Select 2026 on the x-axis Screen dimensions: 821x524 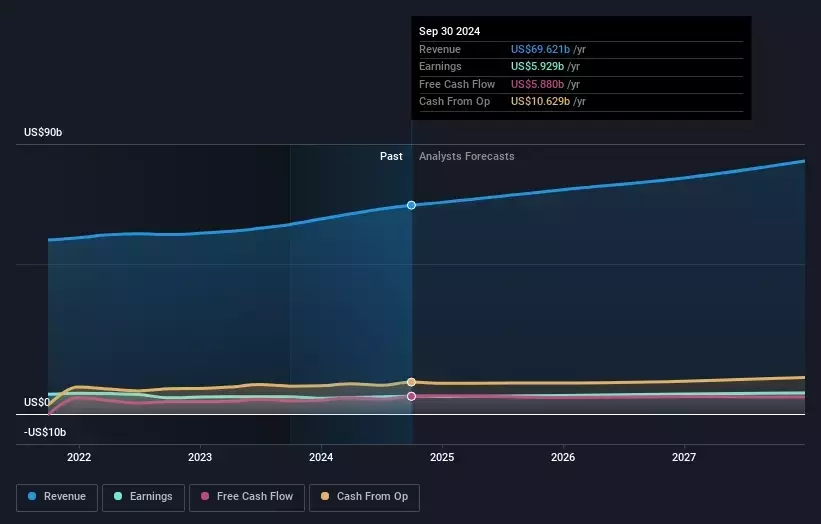[x=563, y=457]
